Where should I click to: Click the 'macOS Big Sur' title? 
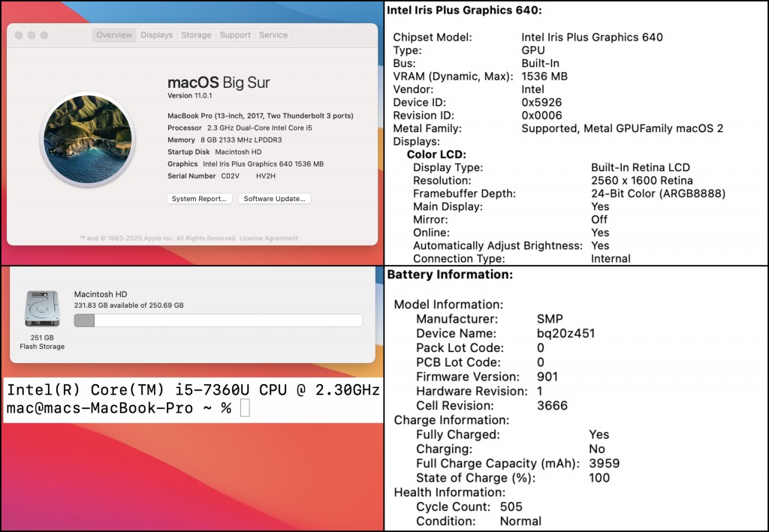pyautogui.click(x=219, y=83)
